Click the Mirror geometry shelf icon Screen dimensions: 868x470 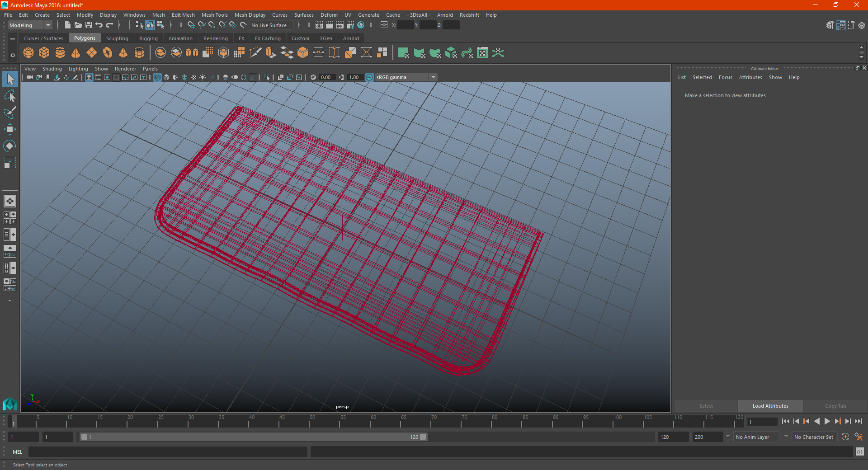(x=192, y=53)
